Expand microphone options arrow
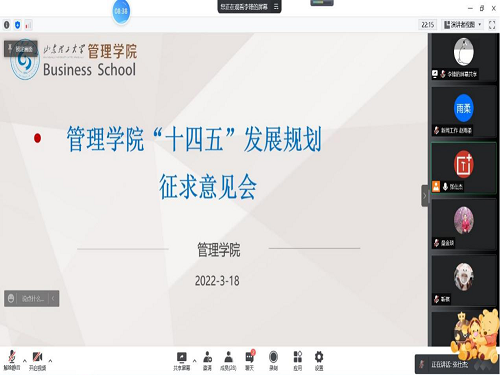500x375 pixels. [x=25, y=361]
